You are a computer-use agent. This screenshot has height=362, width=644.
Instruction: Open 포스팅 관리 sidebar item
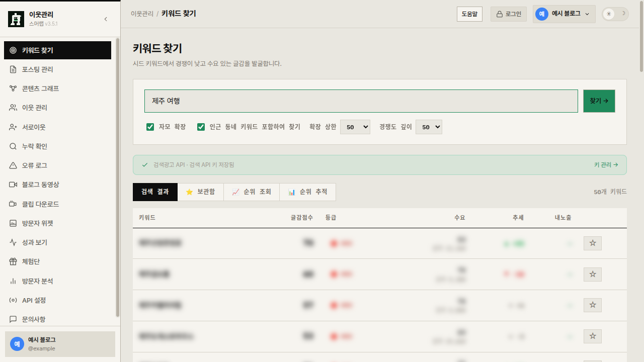[x=57, y=69]
